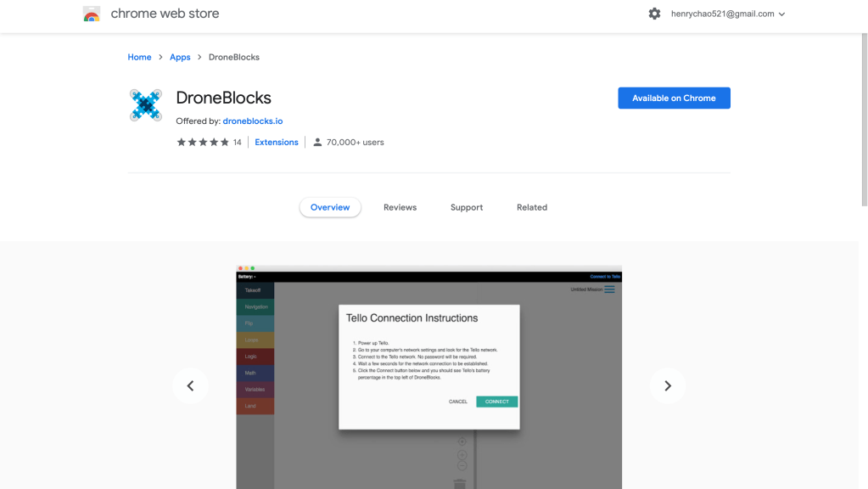Go to the Related tab
Image resolution: width=868 pixels, height=489 pixels.
[x=532, y=207]
